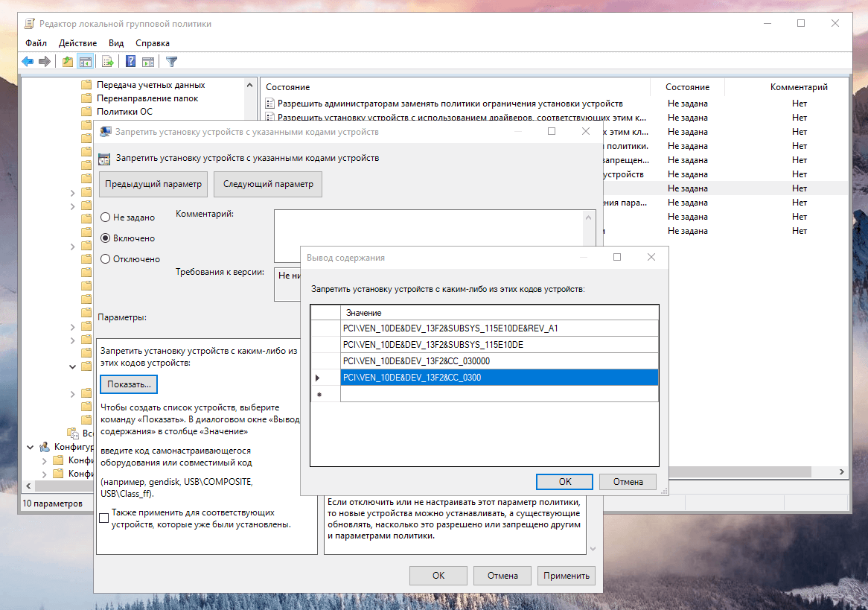Select tree item Передача учетных данных
Image resolution: width=868 pixels, height=610 pixels.
point(150,85)
